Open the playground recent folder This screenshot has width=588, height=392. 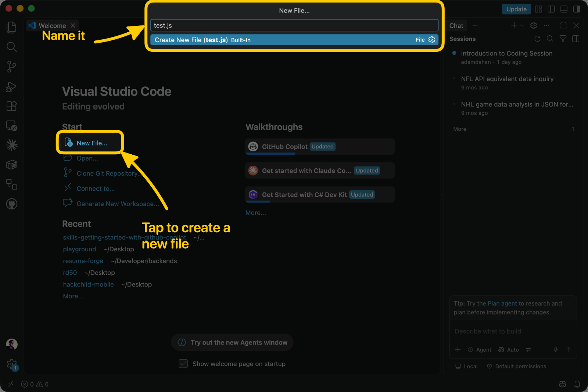[x=79, y=249]
